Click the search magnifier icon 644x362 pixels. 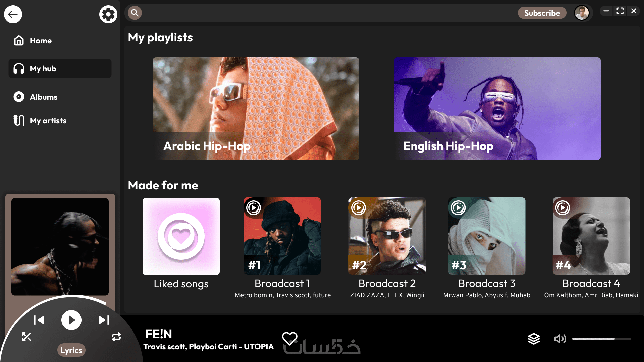pyautogui.click(x=135, y=13)
